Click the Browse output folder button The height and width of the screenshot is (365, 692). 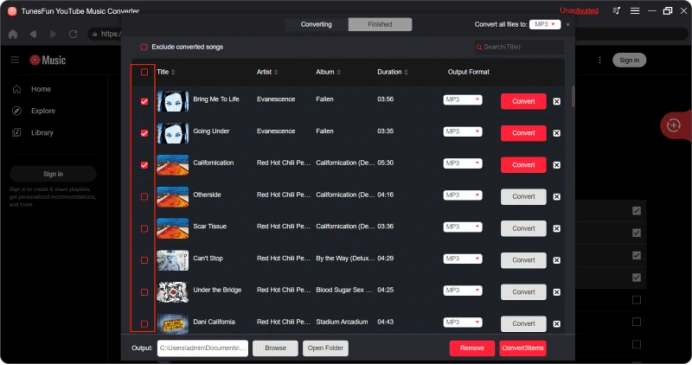[275, 348]
